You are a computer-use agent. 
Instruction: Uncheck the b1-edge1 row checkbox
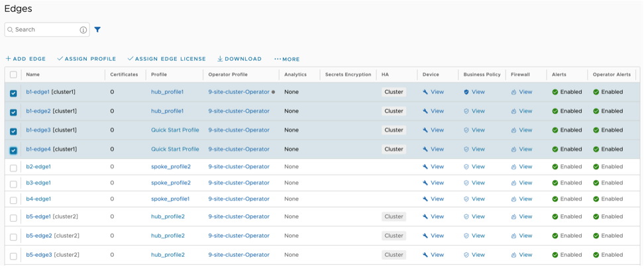click(13, 93)
